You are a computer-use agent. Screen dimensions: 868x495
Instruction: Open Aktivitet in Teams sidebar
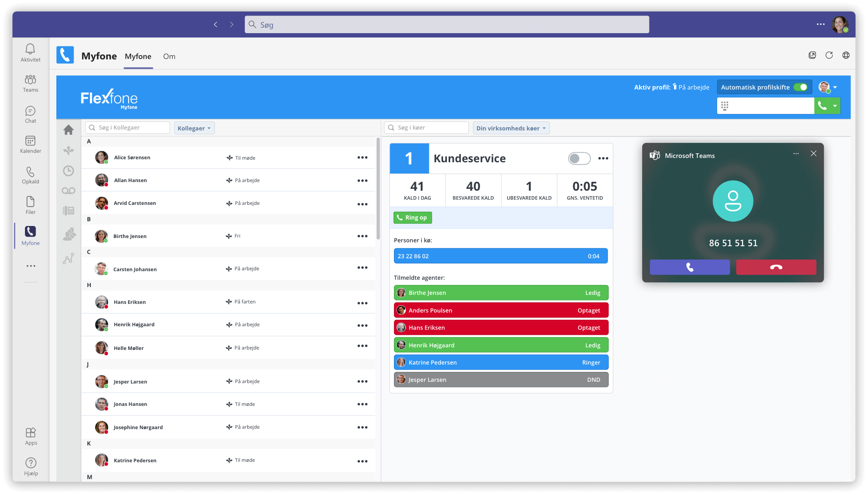point(30,53)
